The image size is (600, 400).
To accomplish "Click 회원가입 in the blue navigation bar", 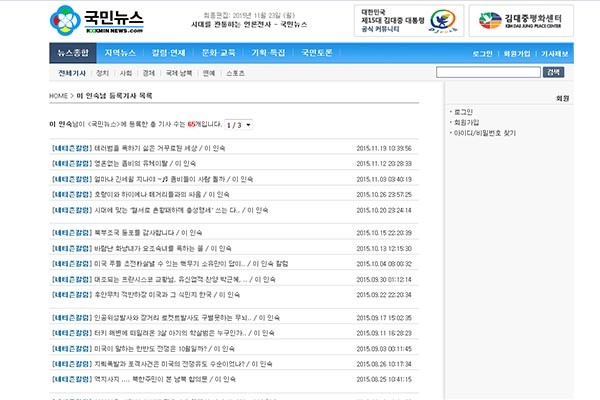I will click(517, 54).
